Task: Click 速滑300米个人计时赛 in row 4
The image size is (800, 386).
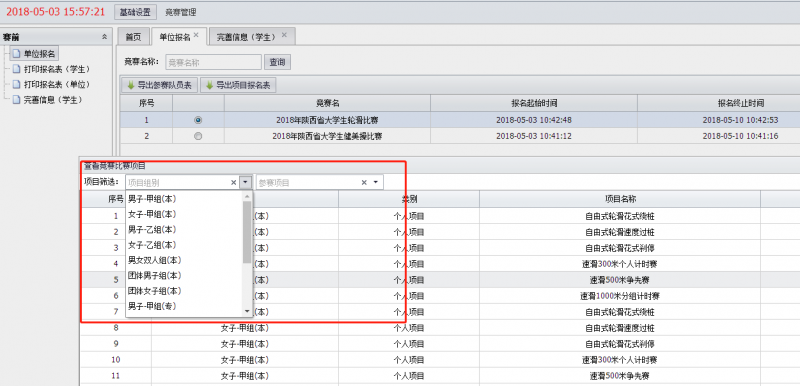Action: tap(620, 264)
